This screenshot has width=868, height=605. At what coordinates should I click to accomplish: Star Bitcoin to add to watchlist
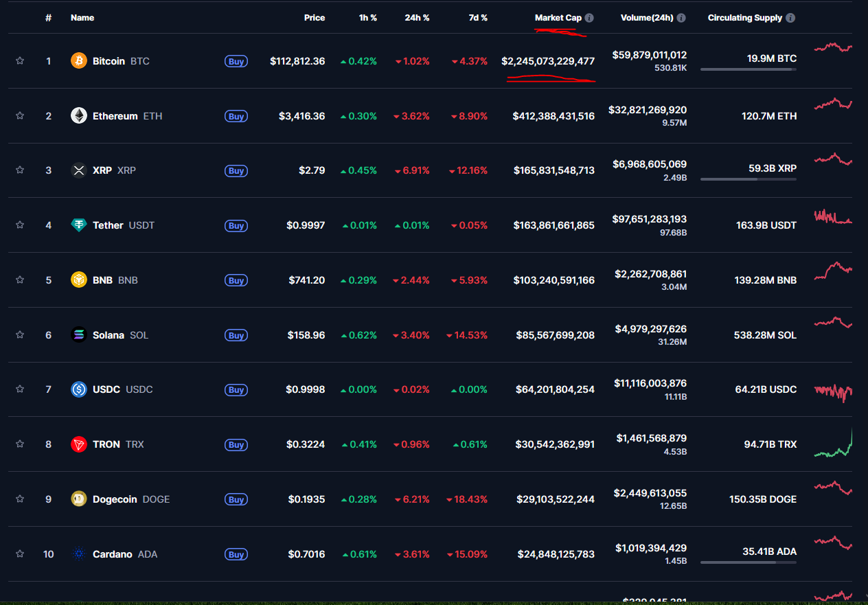(20, 61)
